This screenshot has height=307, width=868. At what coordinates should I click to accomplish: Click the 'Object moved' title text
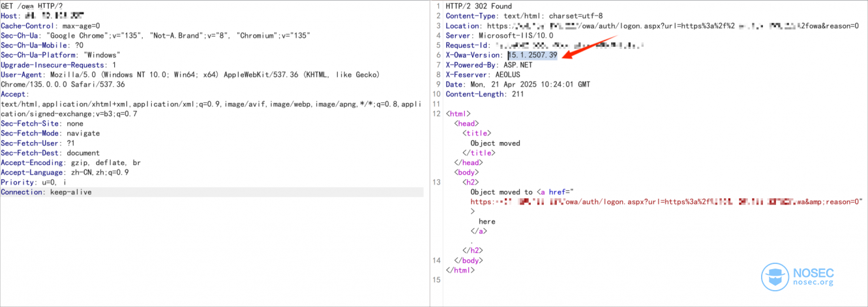pyautogui.click(x=496, y=143)
